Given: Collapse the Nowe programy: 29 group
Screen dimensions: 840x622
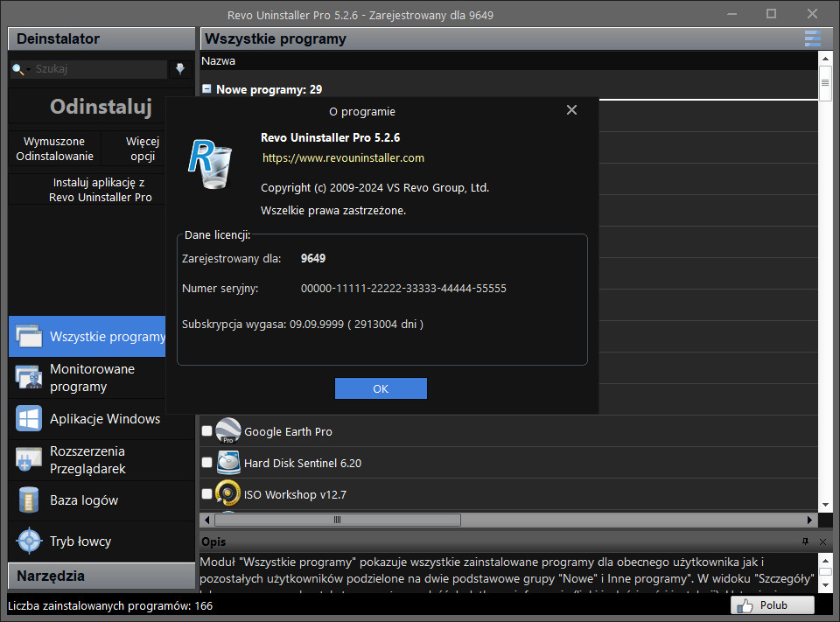Looking at the screenshot, I should pyautogui.click(x=206, y=89).
